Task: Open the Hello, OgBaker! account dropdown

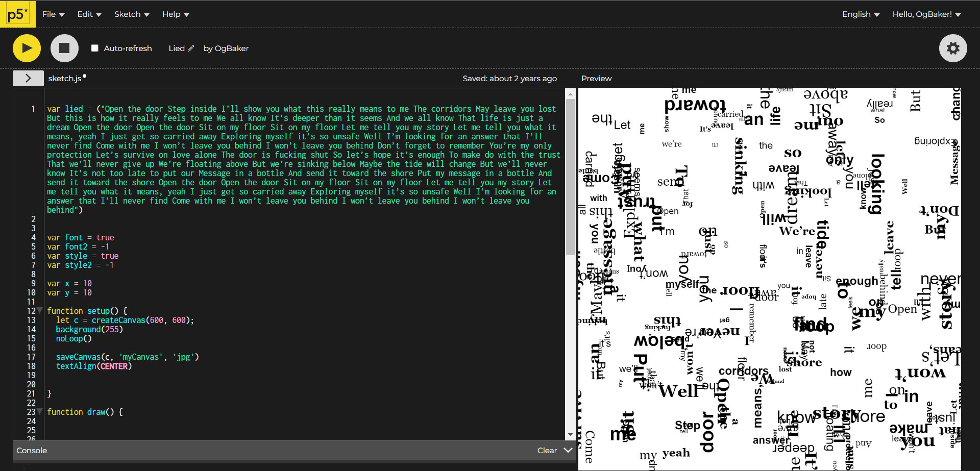Action: 926,14
